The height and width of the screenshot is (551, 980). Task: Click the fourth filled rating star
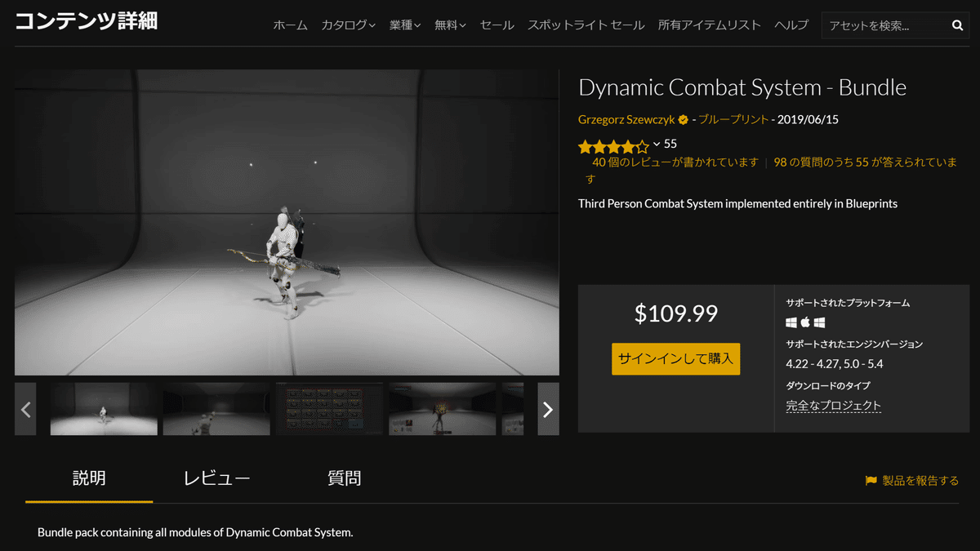(x=628, y=144)
